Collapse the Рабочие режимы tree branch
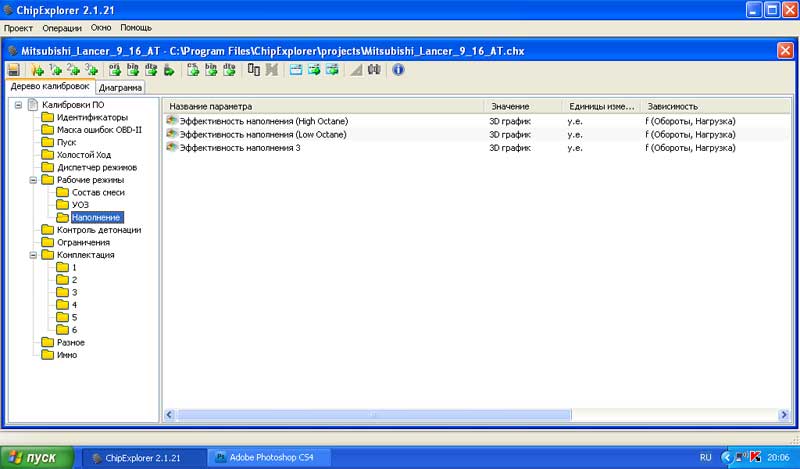This screenshot has height=469, width=800. coord(33,180)
